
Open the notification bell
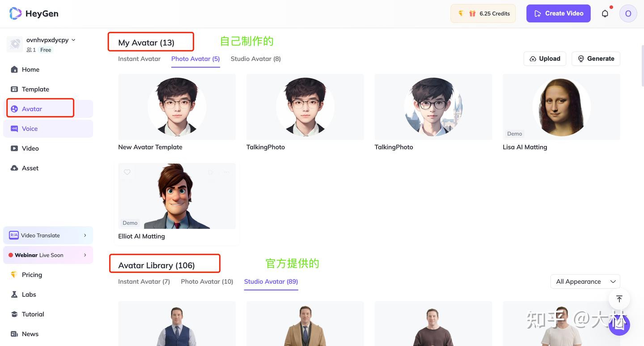click(x=605, y=13)
